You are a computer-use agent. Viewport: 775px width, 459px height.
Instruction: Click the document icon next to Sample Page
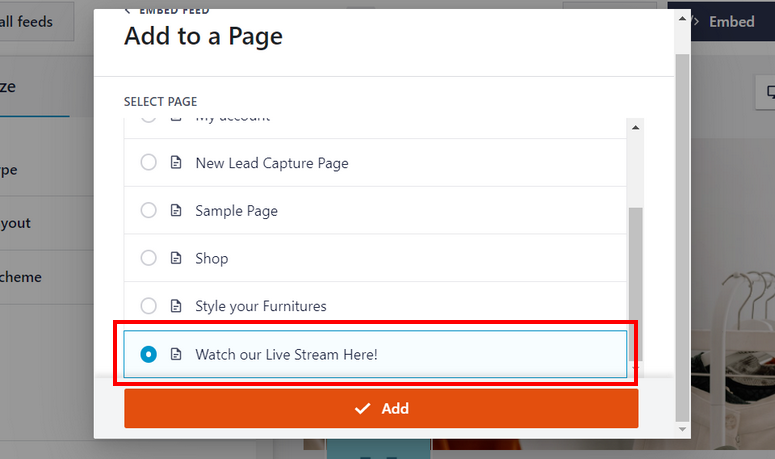coord(176,211)
